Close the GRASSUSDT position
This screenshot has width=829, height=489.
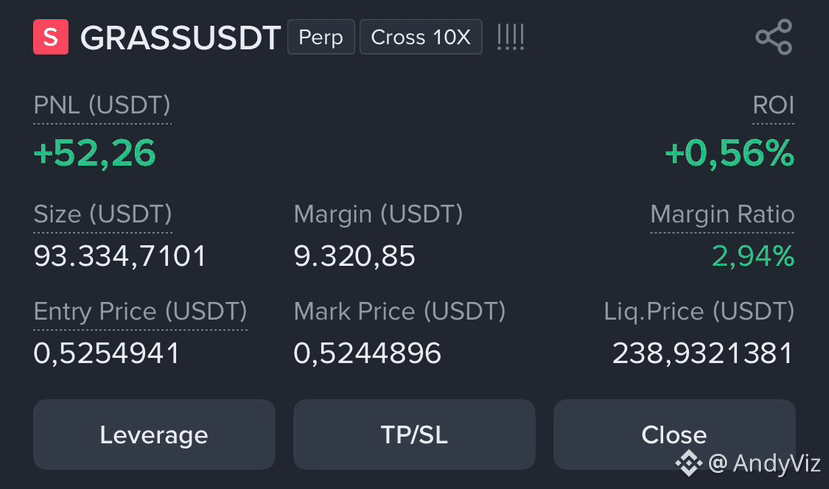coord(674,435)
